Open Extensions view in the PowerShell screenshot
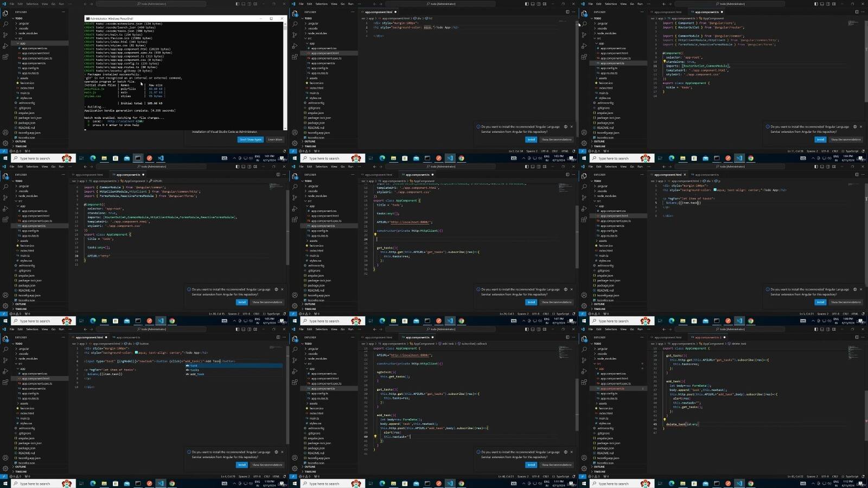 (x=5, y=56)
